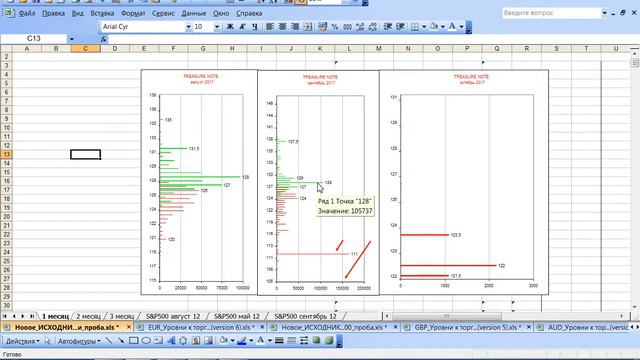Apply currency number format

(322, 27)
